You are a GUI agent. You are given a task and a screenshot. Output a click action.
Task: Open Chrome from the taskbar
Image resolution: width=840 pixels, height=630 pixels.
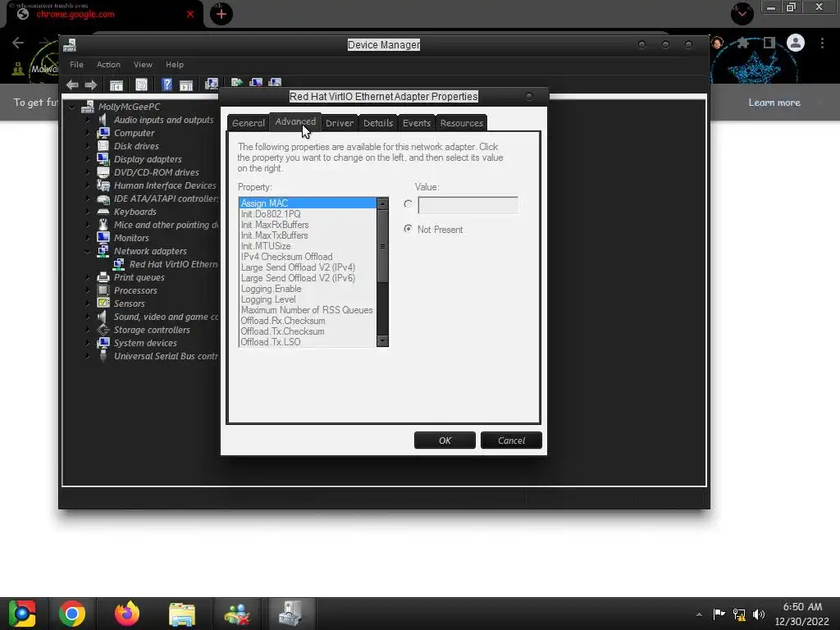tap(72, 614)
